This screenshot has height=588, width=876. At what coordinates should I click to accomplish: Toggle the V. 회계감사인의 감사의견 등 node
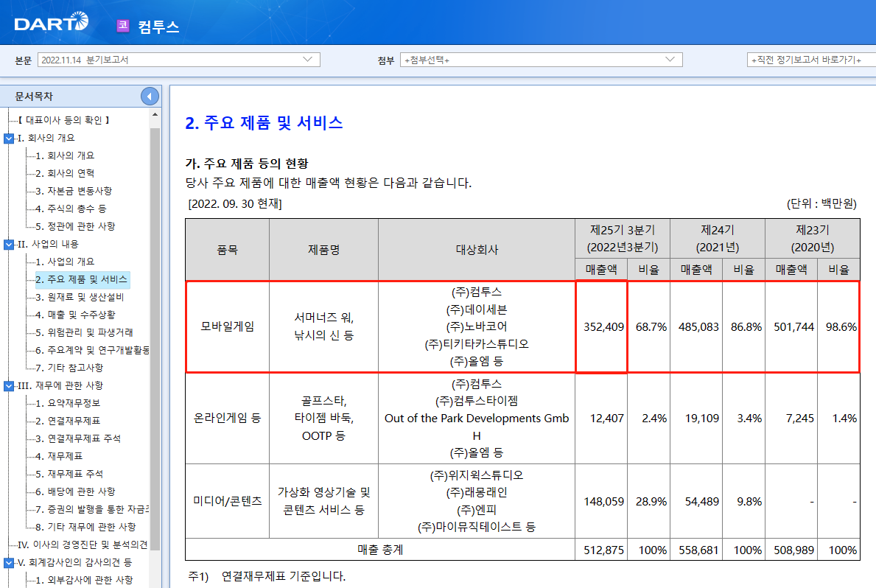point(8,563)
